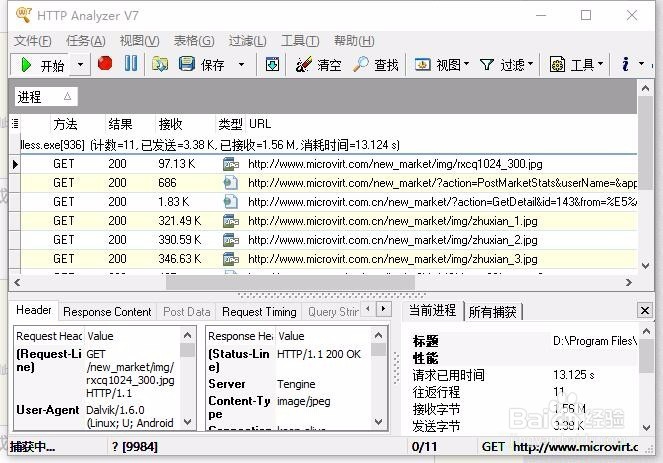Click the 390.59 K received size cell
Image resolution: width=663 pixels, height=463 pixels.
coord(180,240)
